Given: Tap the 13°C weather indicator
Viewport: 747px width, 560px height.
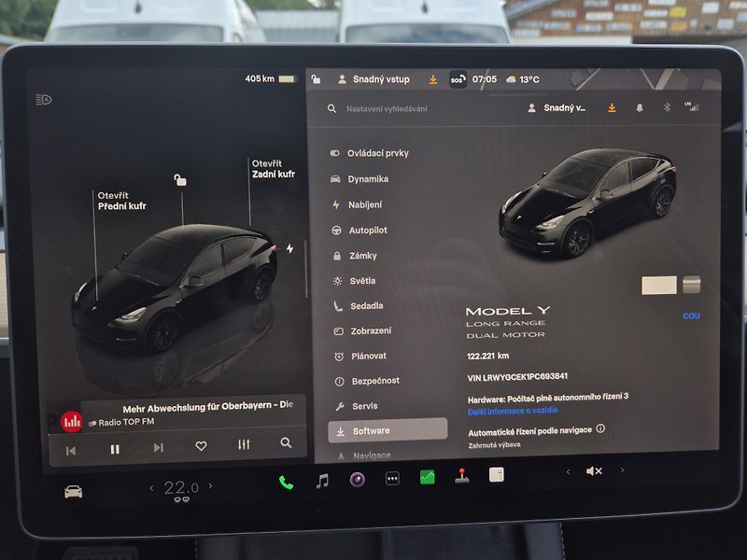Looking at the screenshot, I should click(523, 79).
